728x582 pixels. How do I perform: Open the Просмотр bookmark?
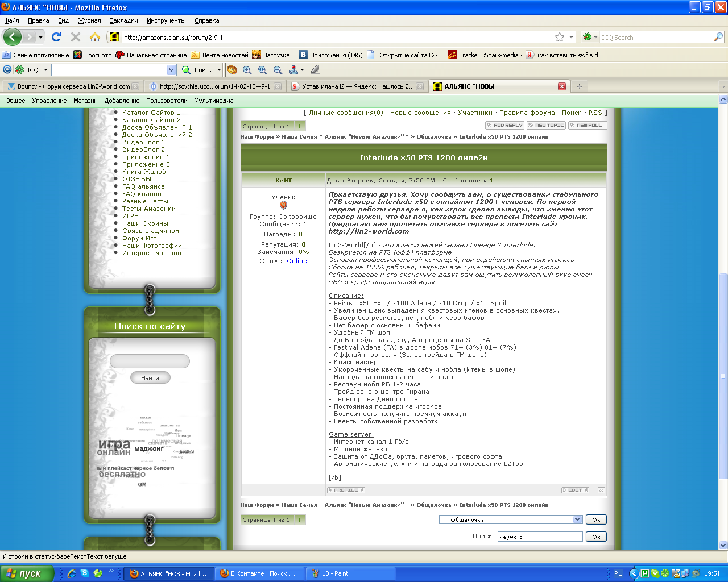coord(93,55)
